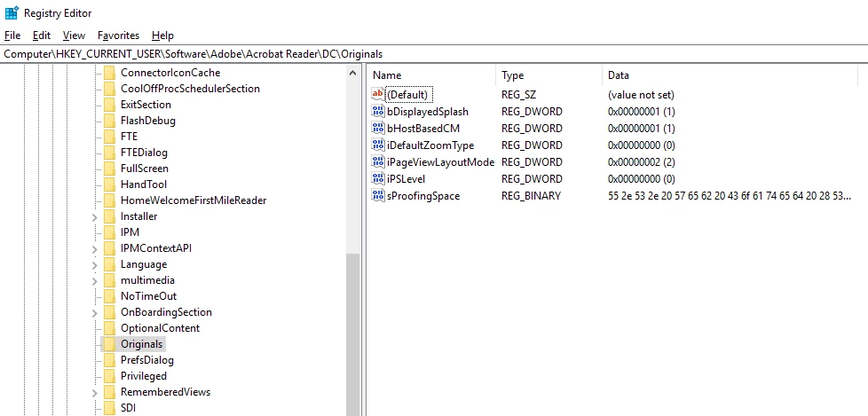
Task: Select the multimedia key label
Action: 147,280
